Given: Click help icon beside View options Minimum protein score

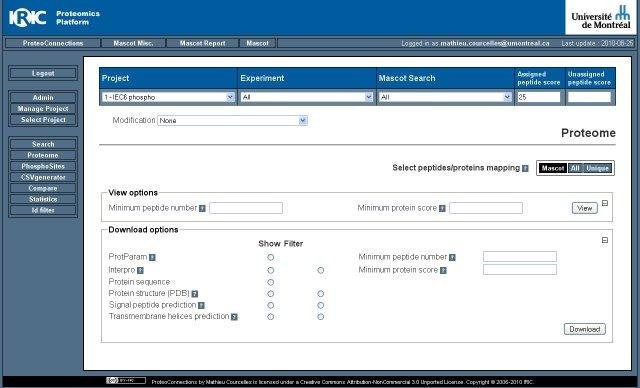Looking at the screenshot, I should [x=442, y=208].
